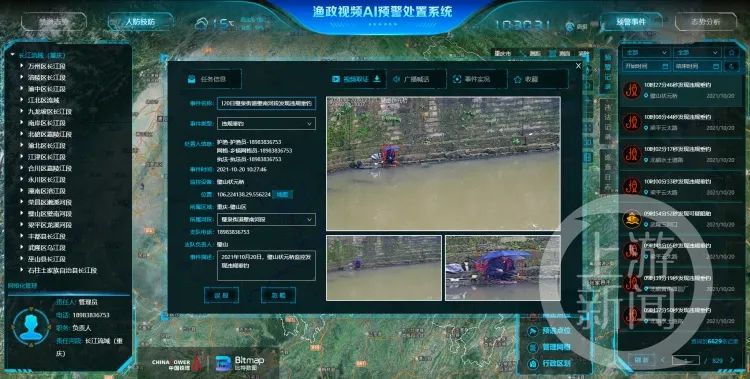Expand 九龙坡区长江段 tree node
Image resolution: width=750 pixels, height=379 pixels.
coord(22,111)
